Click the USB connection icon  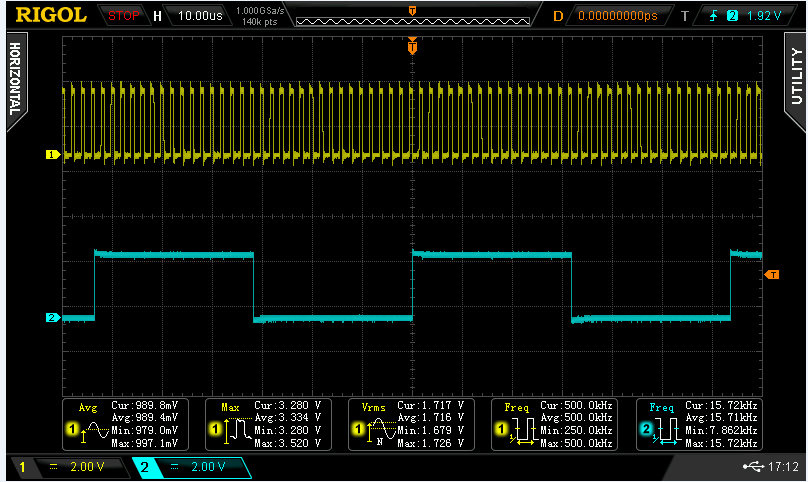point(753,467)
